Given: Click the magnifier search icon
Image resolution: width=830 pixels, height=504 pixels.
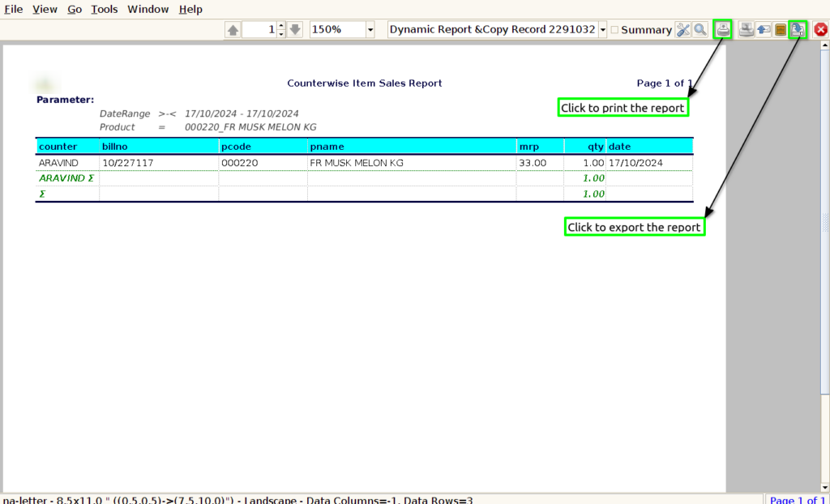Looking at the screenshot, I should [700, 30].
